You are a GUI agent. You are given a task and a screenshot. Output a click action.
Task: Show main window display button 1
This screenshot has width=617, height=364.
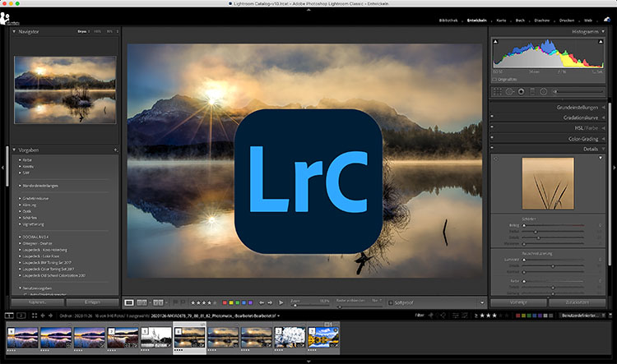[9, 316]
